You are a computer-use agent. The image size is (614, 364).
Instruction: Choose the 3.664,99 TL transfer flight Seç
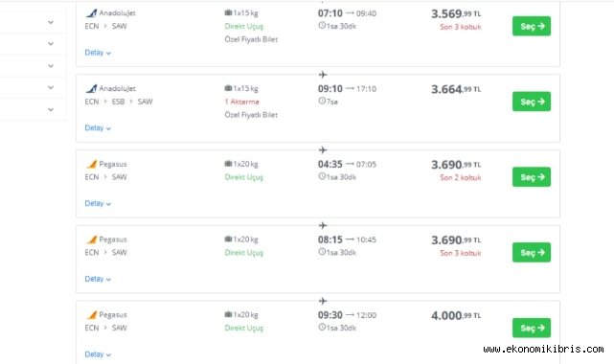(x=532, y=102)
